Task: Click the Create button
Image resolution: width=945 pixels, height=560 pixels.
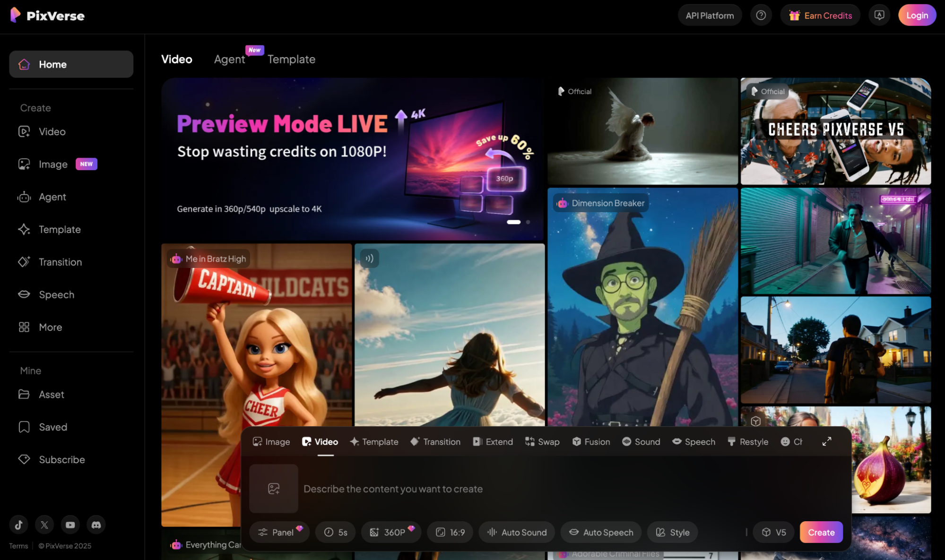Action: tap(821, 532)
